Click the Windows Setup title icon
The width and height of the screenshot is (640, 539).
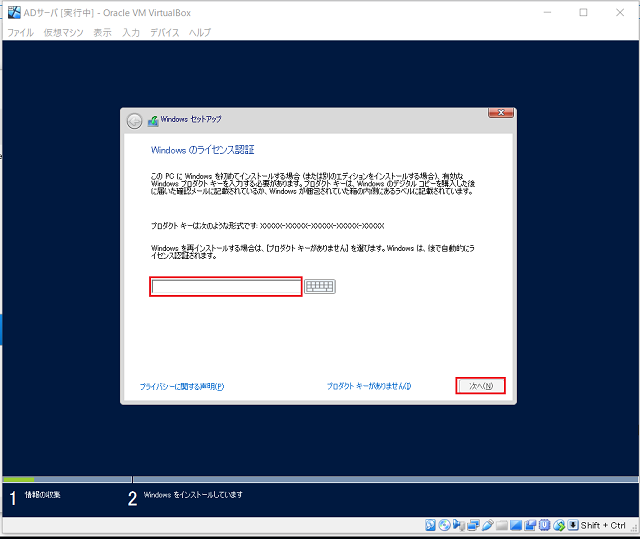tap(153, 121)
